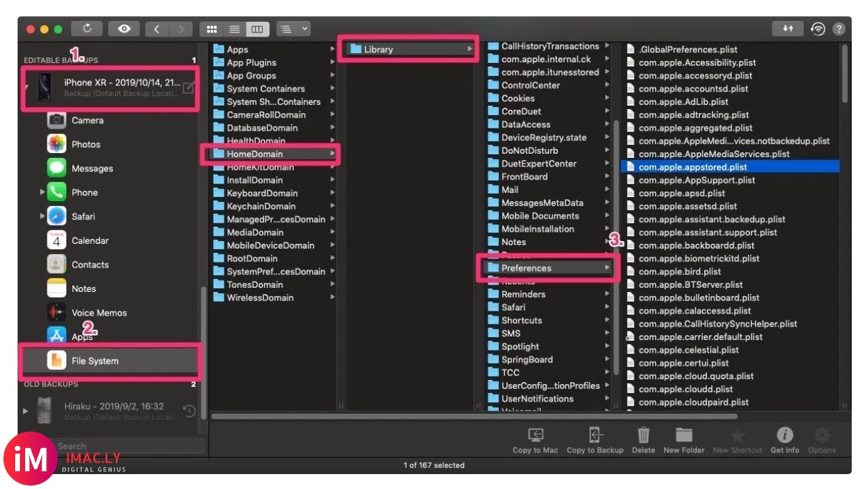Switch to column view

tap(257, 29)
